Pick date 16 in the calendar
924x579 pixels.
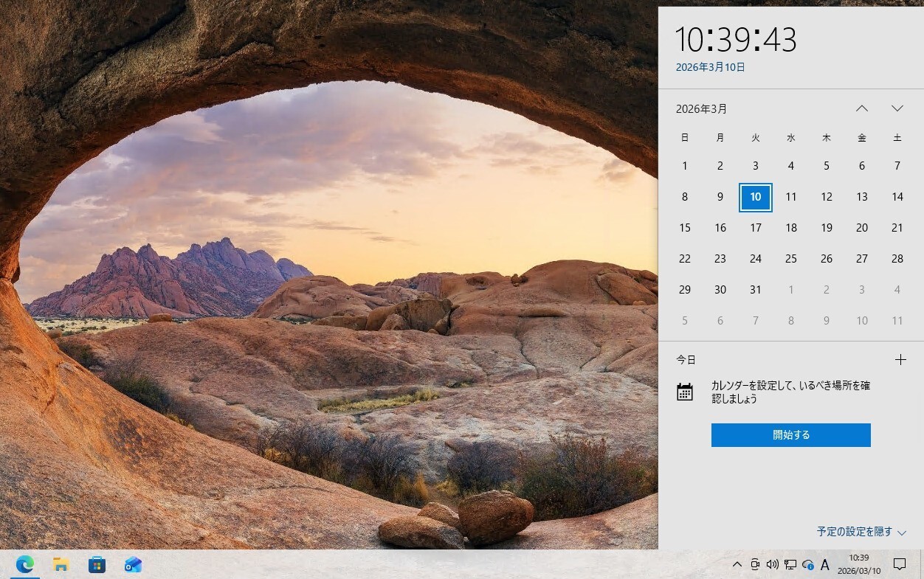[x=720, y=228]
